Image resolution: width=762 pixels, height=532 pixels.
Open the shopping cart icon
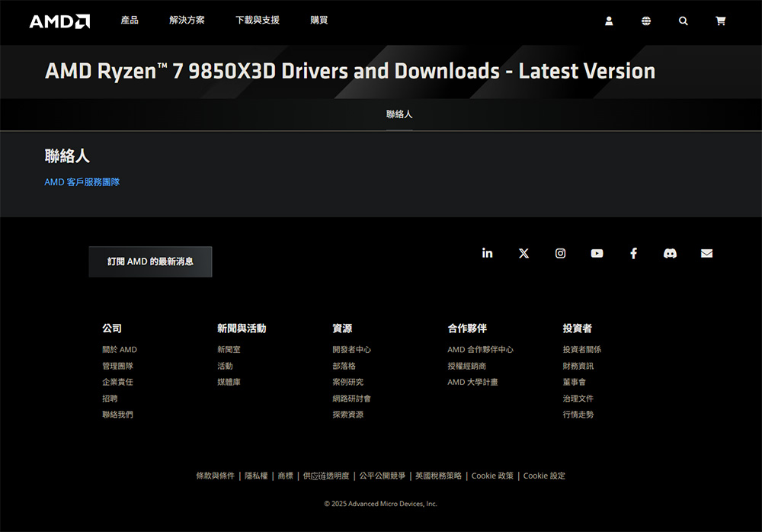[x=720, y=21]
